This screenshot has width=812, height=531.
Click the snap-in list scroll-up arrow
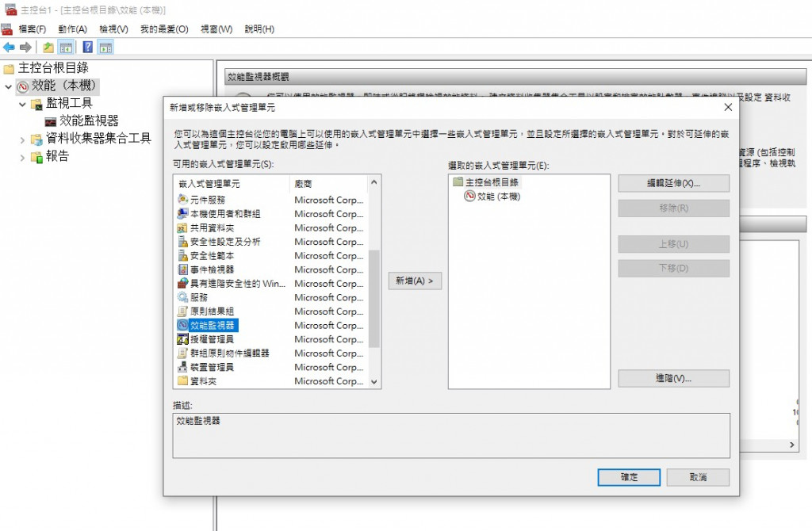pos(374,183)
